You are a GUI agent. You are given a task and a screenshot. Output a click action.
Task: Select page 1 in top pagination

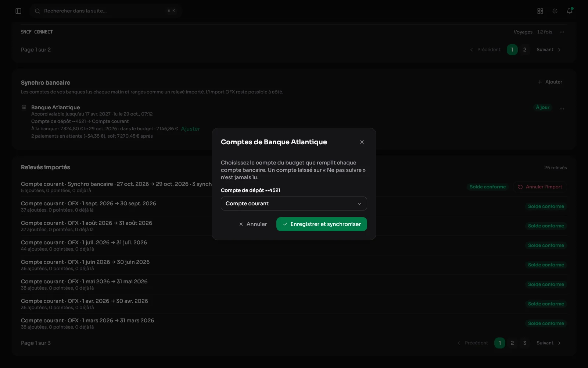(512, 50)
